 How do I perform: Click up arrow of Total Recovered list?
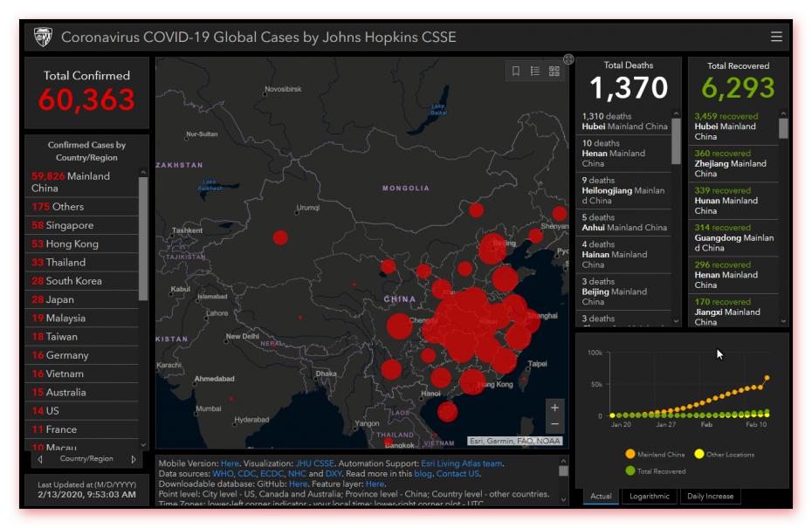[x=783, y=113]
